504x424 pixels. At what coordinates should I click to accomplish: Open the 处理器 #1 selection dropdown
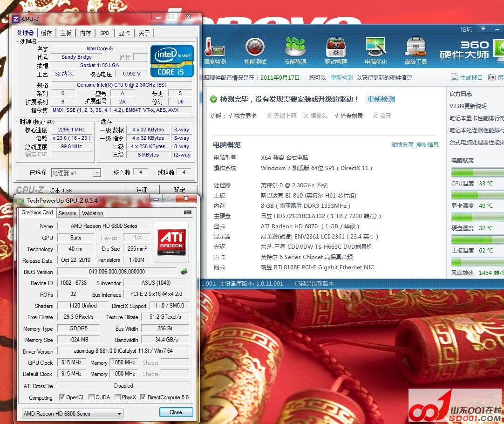(x=76, y=172)
